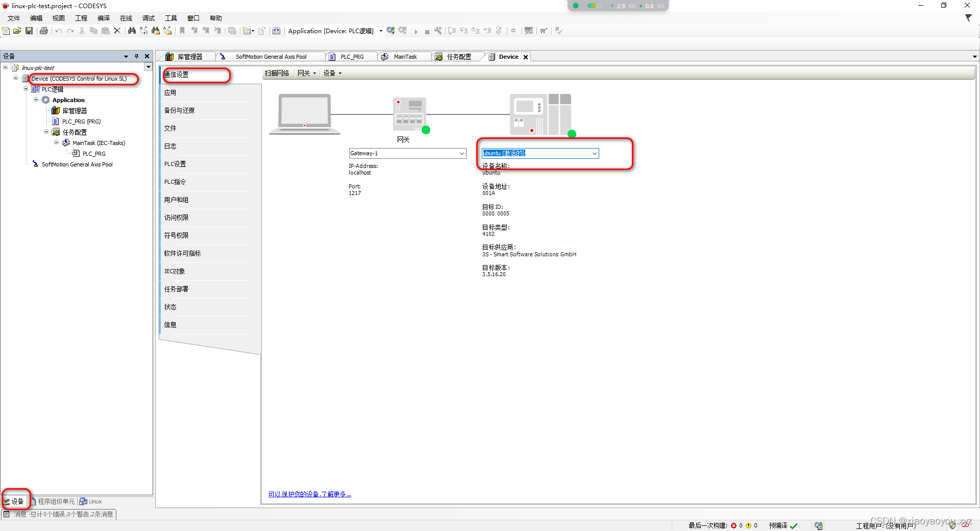The height and width of the screenshot is (531, 980).
Task: Save the project with the floppy disk icon
Action: (29, 31)
